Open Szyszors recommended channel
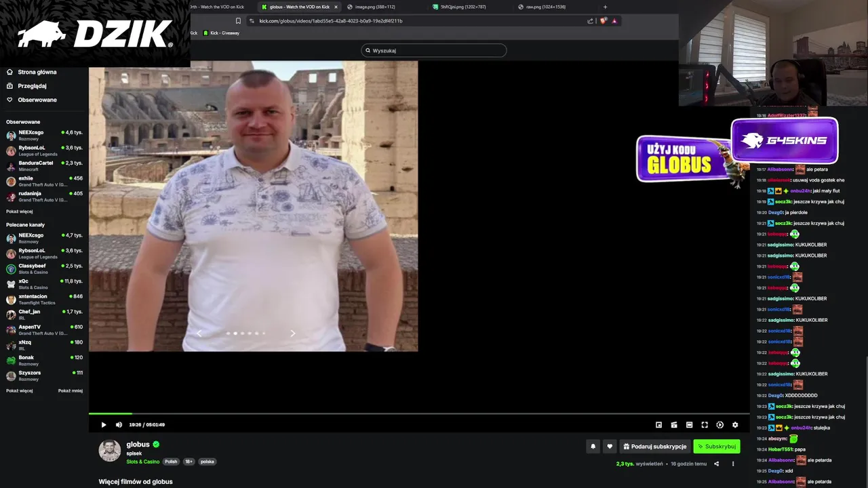Image resolution: width=868 pixels, height=488 pixels. [44, 375]
